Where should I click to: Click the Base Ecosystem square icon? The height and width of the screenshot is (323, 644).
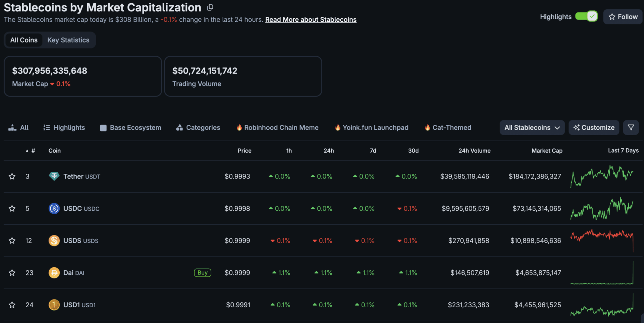103,128
